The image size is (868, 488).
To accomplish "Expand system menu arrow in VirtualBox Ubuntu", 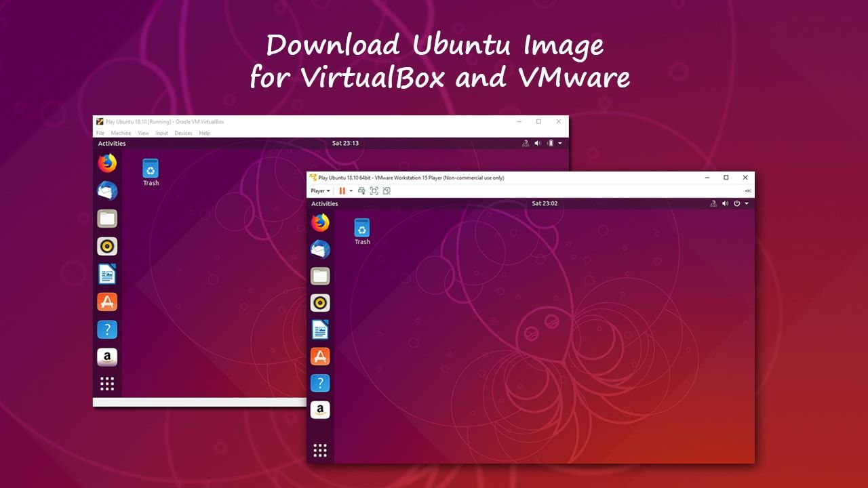I will point(560,144).
